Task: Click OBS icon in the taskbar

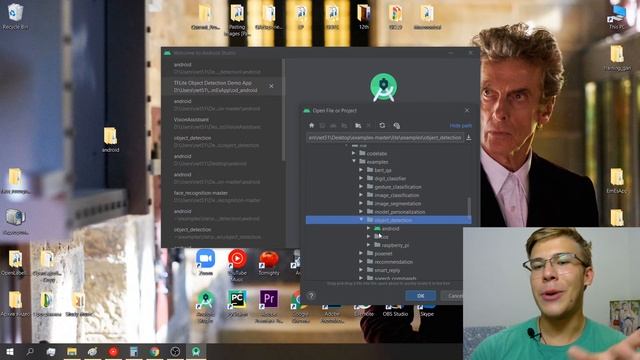Action: click(x=175, y=351)
